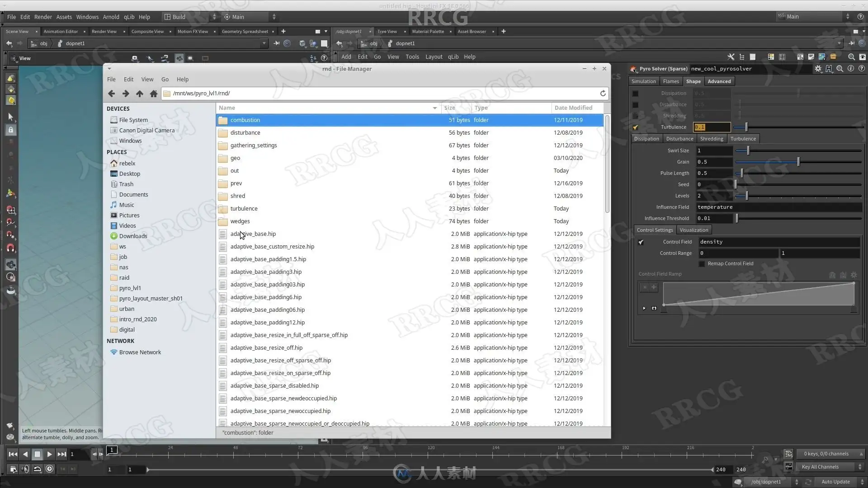Disable the Turbulence checkbox

coord(635,127)
